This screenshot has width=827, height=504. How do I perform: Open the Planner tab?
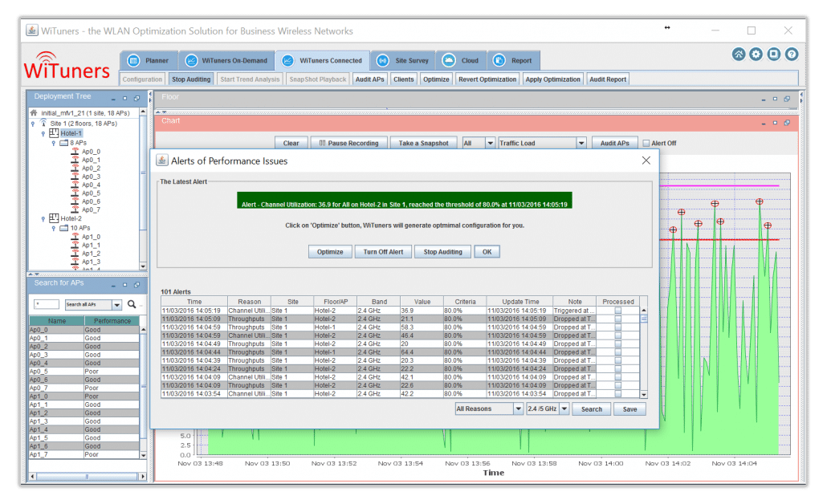tap(149, 61)
